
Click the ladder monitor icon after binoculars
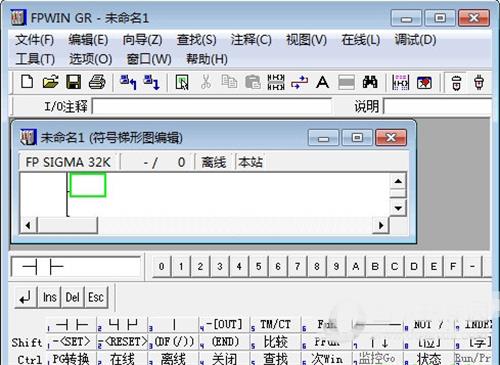click(x=401, y=82)
